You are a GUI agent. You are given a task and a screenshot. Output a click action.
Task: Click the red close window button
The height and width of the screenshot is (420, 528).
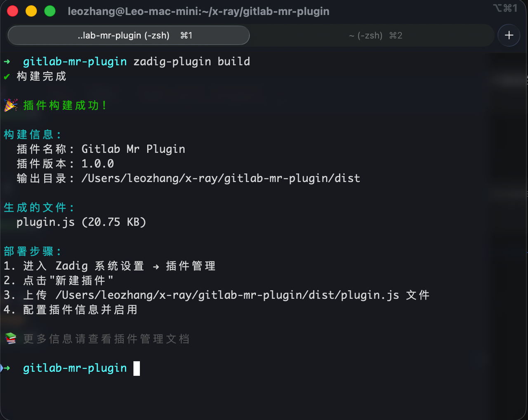[13, 11]
